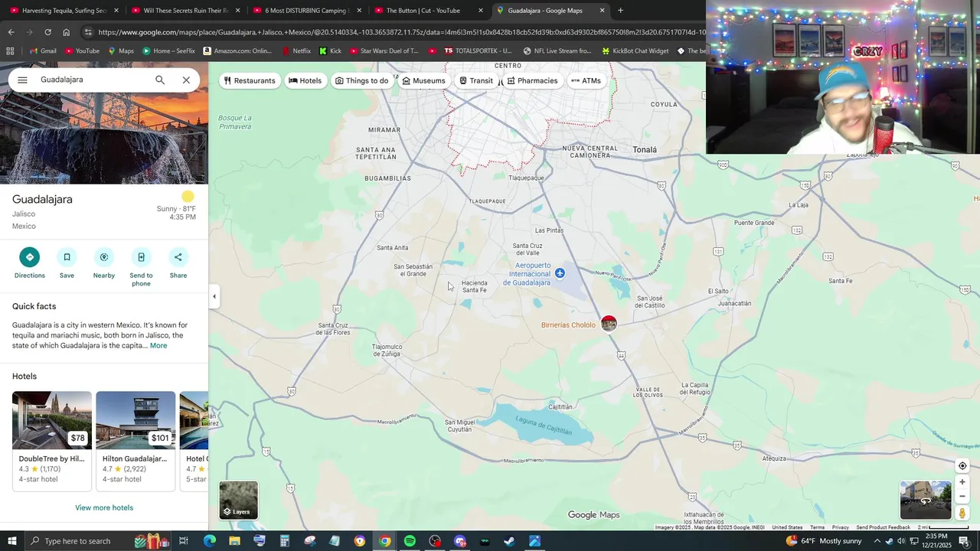
Task: Open the Layers map type switcher
Action: tap(239, 500)
